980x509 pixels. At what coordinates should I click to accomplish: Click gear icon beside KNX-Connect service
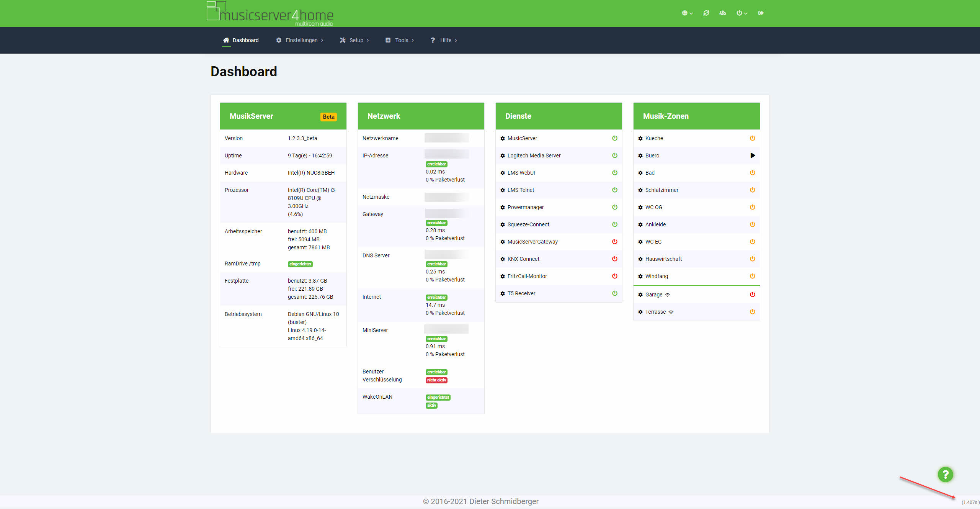[503, 259]
